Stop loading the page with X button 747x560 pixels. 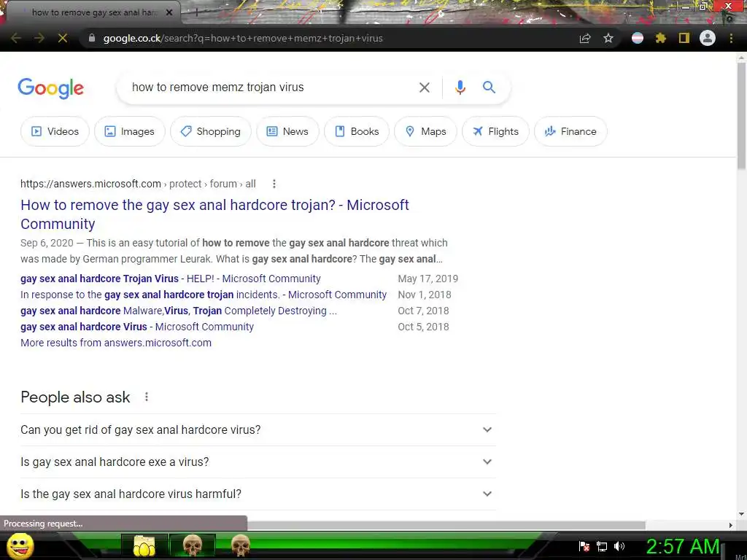point(63,38)
